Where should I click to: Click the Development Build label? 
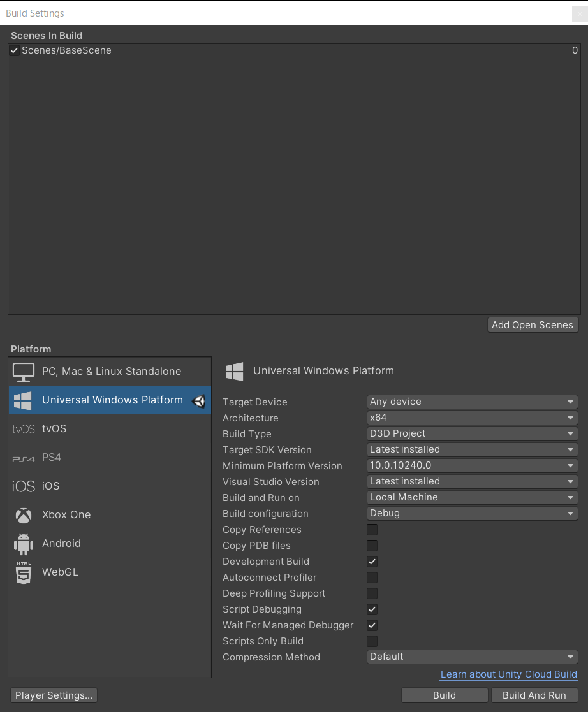tap(266, 562)
